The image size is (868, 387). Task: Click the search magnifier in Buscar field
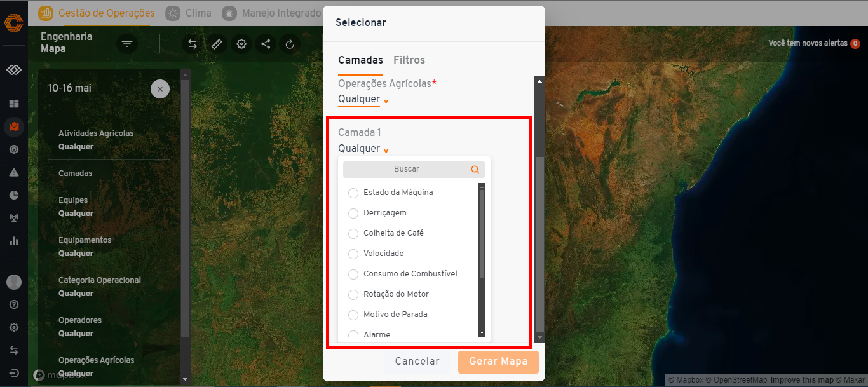475,170
